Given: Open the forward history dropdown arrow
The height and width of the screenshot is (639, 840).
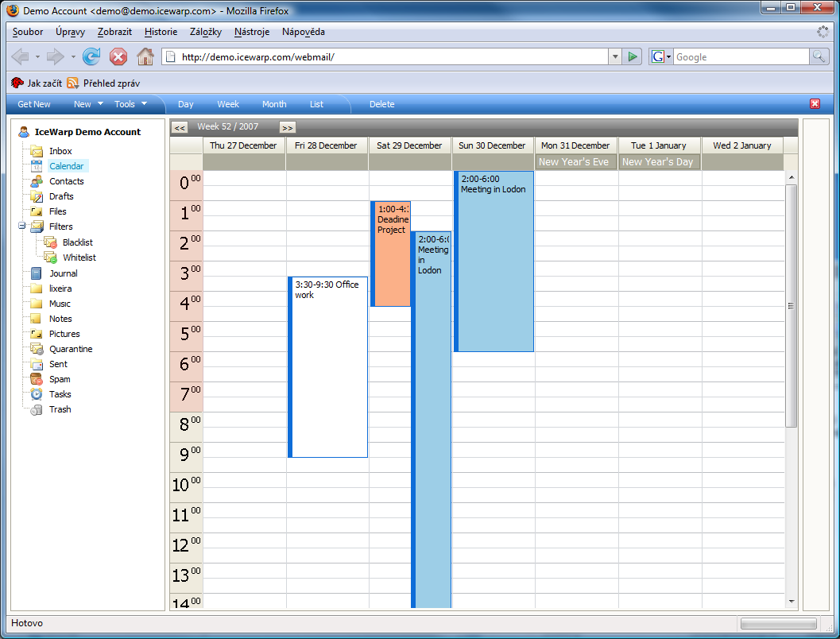Looking at the screenshot, I should (x=73, y=56).
